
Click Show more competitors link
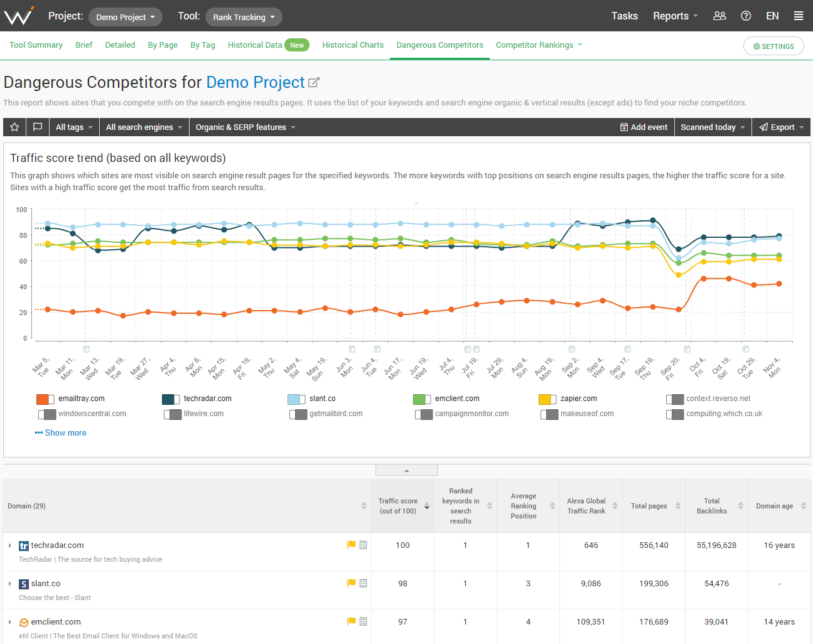pyautogui.click(x=60, y=432)
